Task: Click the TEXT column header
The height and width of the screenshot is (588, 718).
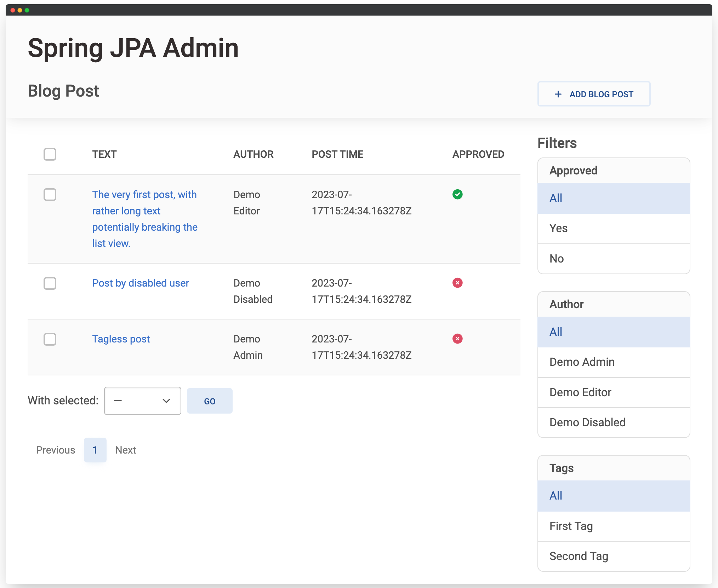Action: 104,154
